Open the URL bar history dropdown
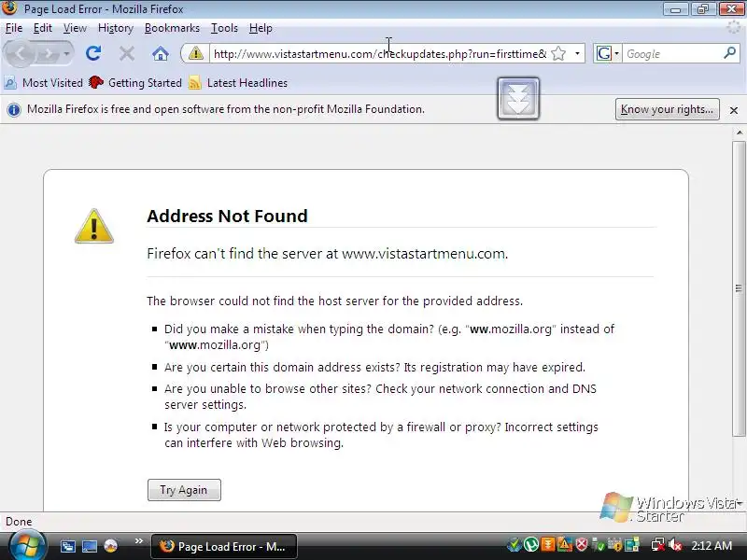747x560 pixels. point(577,53)
